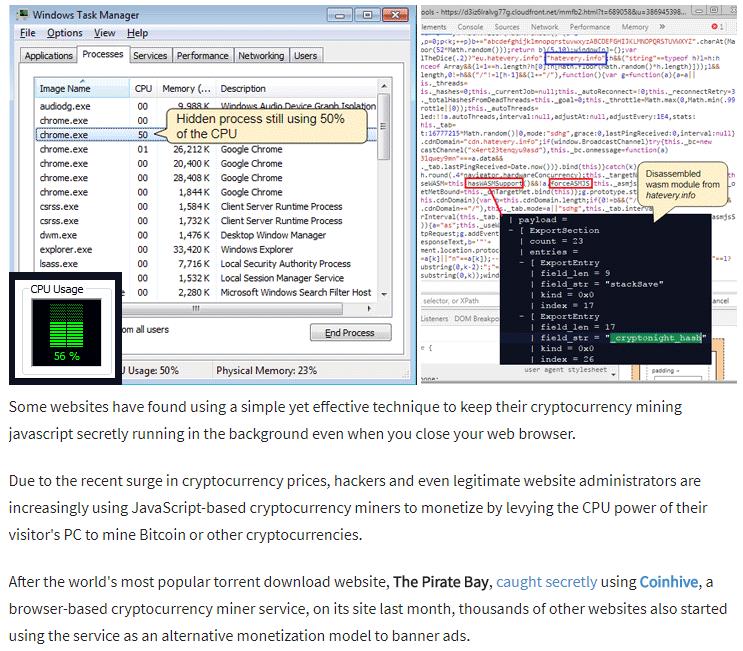Close the Windows Task Manager window
The height and width of the screenshot is (651, 743).
[x=395, y=15]
